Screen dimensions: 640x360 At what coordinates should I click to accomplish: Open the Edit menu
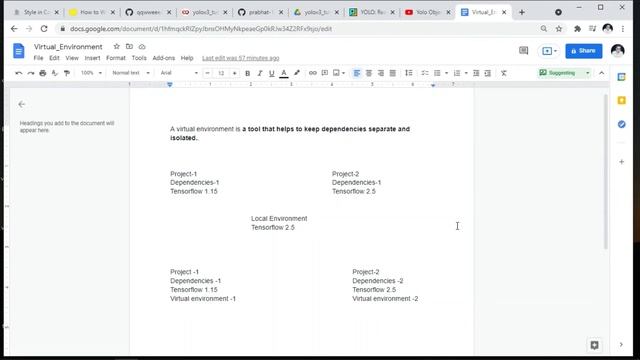click(x=54, y=58)
